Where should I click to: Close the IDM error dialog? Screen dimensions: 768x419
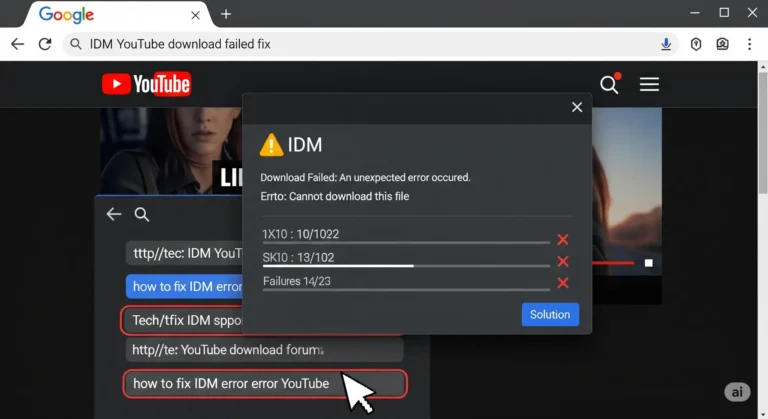pos(577,107)
